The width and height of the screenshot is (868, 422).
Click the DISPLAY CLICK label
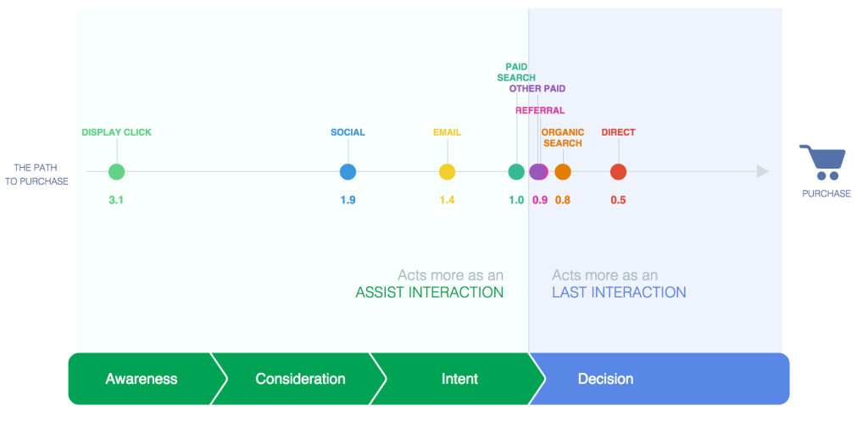click(116, 133)
